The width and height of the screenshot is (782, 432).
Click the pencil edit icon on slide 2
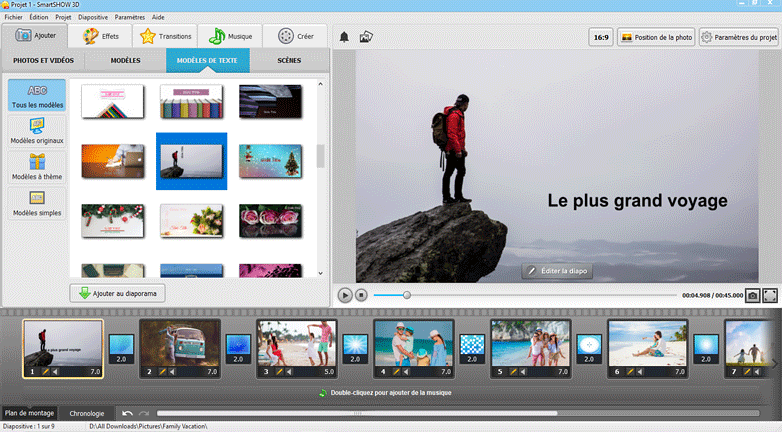coord(160,371)
